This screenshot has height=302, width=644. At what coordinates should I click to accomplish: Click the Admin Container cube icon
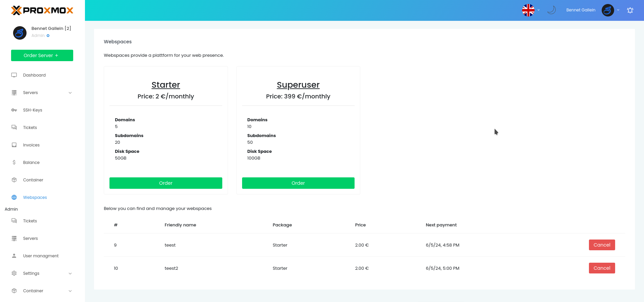pos(14,291)
